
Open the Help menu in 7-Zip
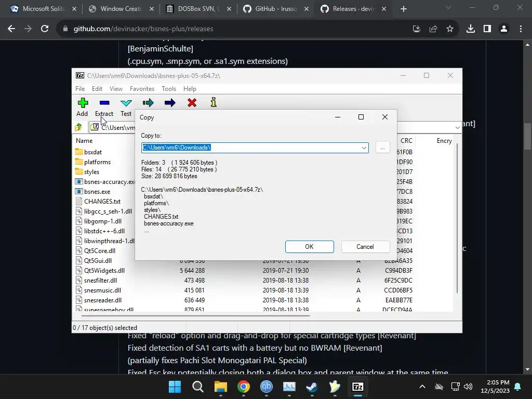point(190,88)
